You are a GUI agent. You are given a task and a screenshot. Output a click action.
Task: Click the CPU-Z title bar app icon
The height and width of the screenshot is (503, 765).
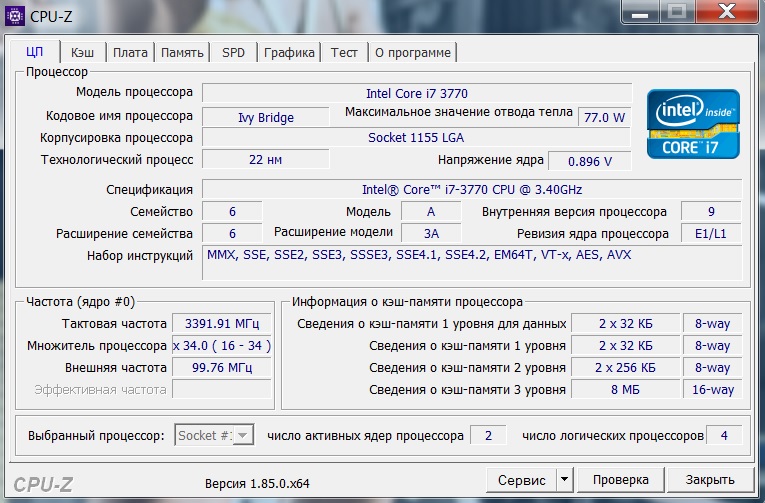pos(15,16)
